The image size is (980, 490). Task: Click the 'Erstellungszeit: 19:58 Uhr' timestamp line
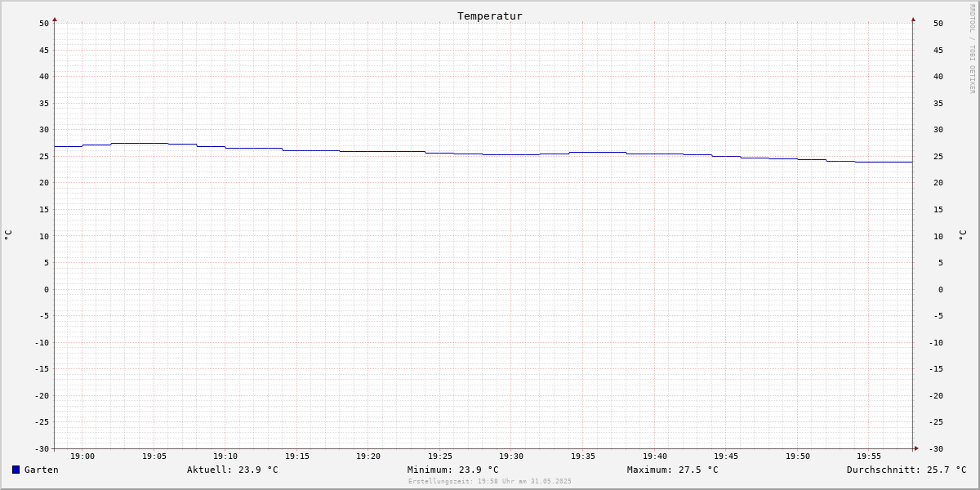(x=490, y=481)
